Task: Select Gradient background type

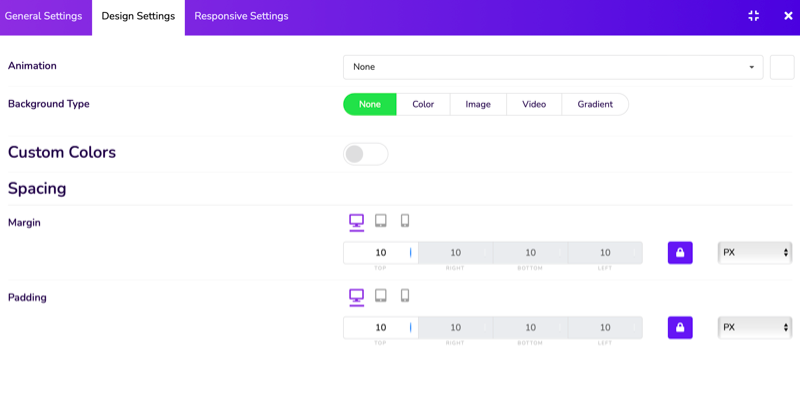Action: 595,104
